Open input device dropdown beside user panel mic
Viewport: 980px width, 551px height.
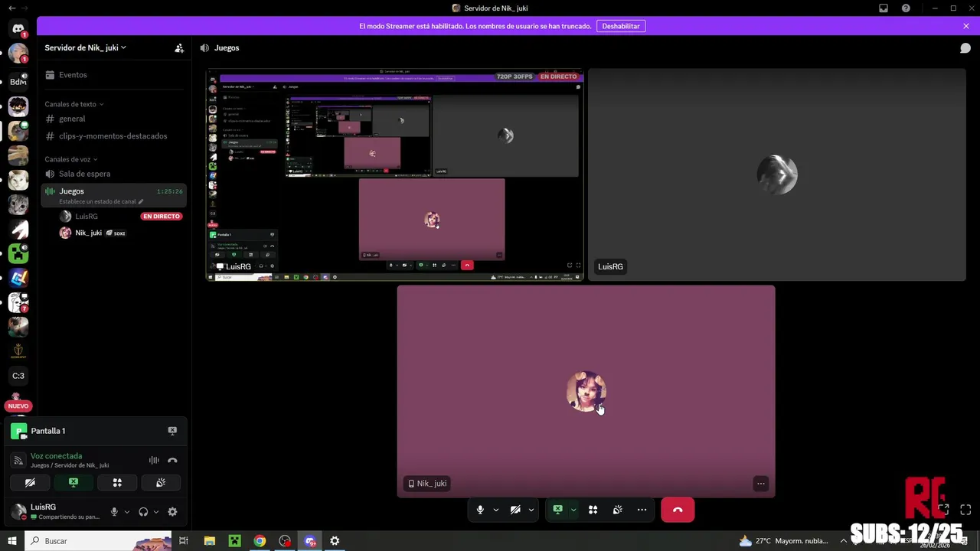[x=127, y=512]
